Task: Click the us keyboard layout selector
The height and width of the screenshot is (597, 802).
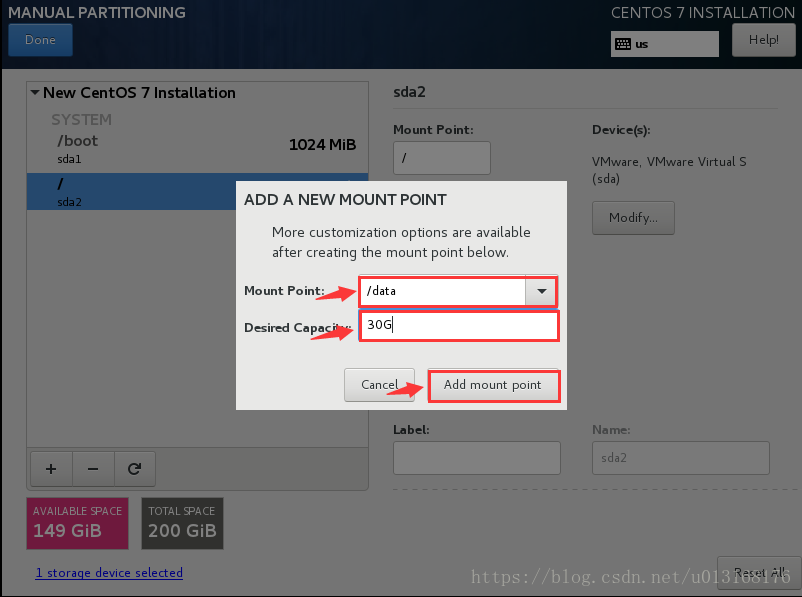Action: pyautogui.click(x=665, y=44)
